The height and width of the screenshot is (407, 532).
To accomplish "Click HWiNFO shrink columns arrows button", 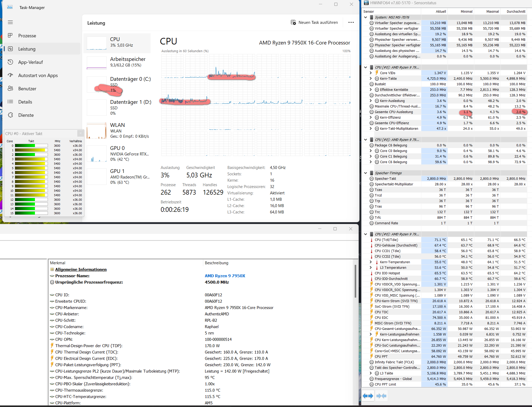I will 381,396.
